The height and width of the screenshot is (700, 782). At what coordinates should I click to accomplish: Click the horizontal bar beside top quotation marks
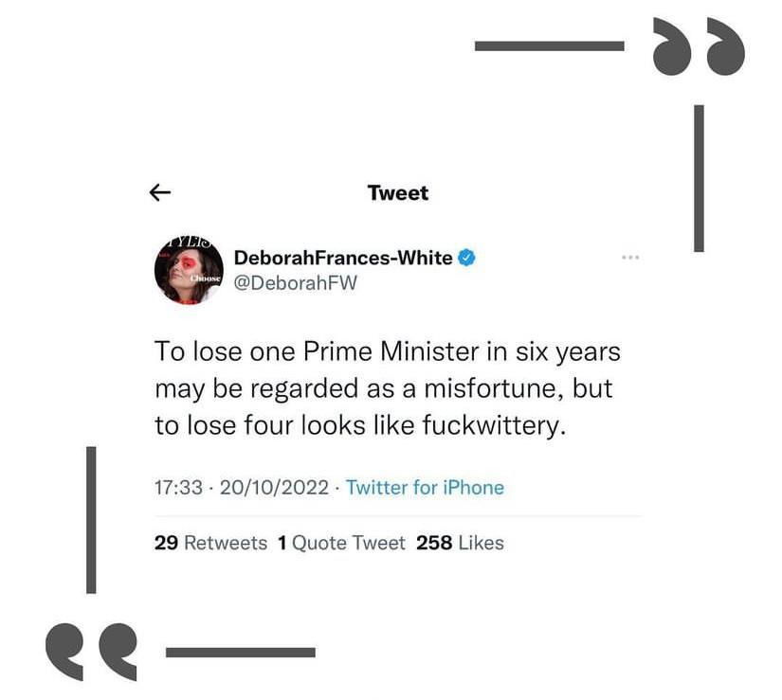549,45
